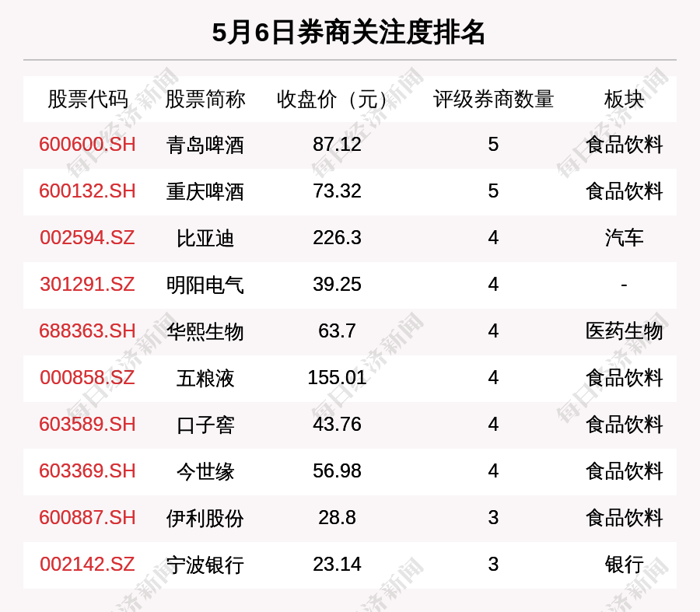Click closing price 56.98

(337, 471)
